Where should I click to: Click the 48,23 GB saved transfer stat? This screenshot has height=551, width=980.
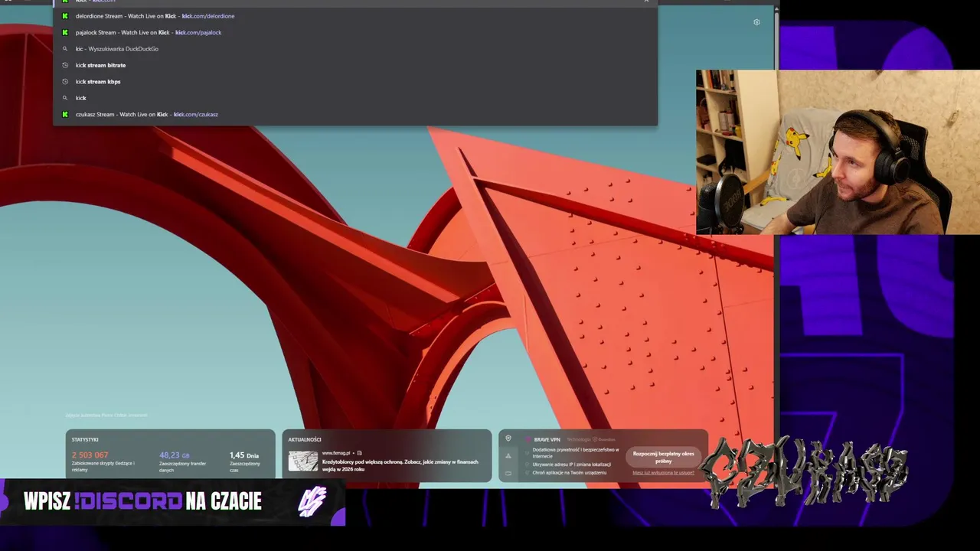[x=175, y=455]
